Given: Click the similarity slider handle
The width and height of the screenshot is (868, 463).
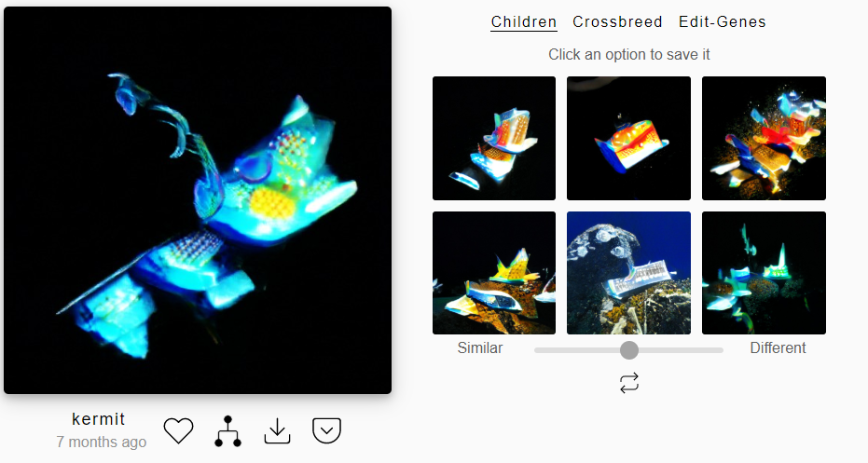Looking at the screenshot, I should coord(628,349).
